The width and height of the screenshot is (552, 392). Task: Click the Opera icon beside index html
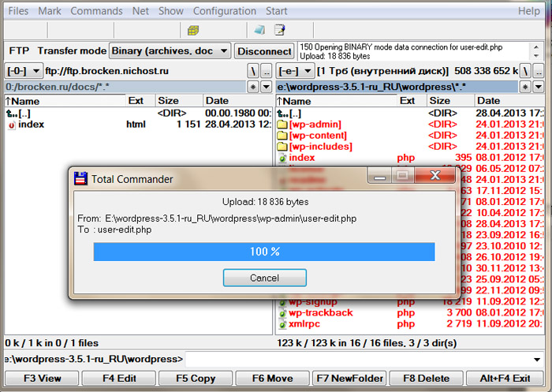coord(12,125)
